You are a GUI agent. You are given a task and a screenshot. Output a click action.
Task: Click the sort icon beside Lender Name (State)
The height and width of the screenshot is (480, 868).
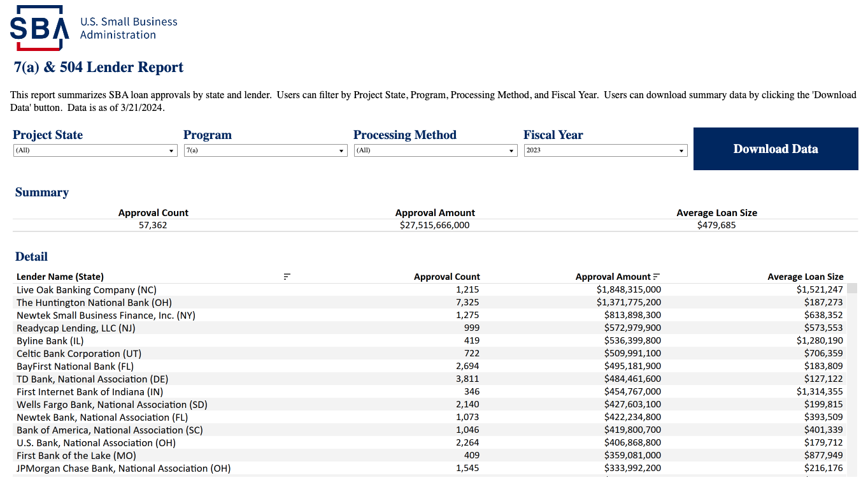pyautogui.click(x=287, y=277)
